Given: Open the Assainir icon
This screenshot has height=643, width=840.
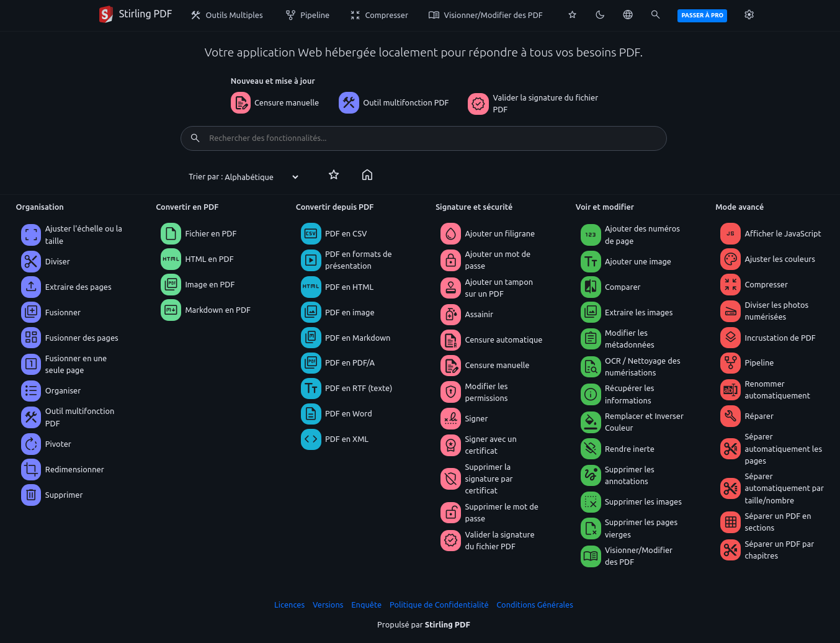Looking at the screenshot, I should (x=450, y=314).
